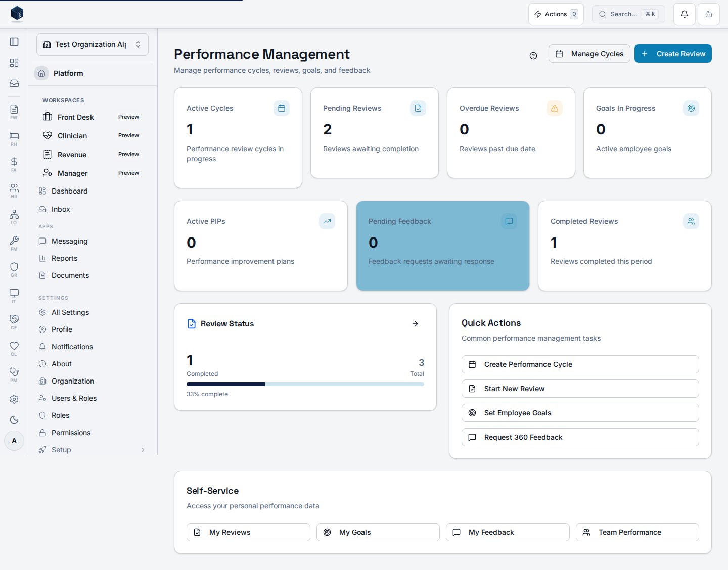This screenshot has height=570, width=728.
Task: Click the notifications bell icon
Action: coord(685,14)
